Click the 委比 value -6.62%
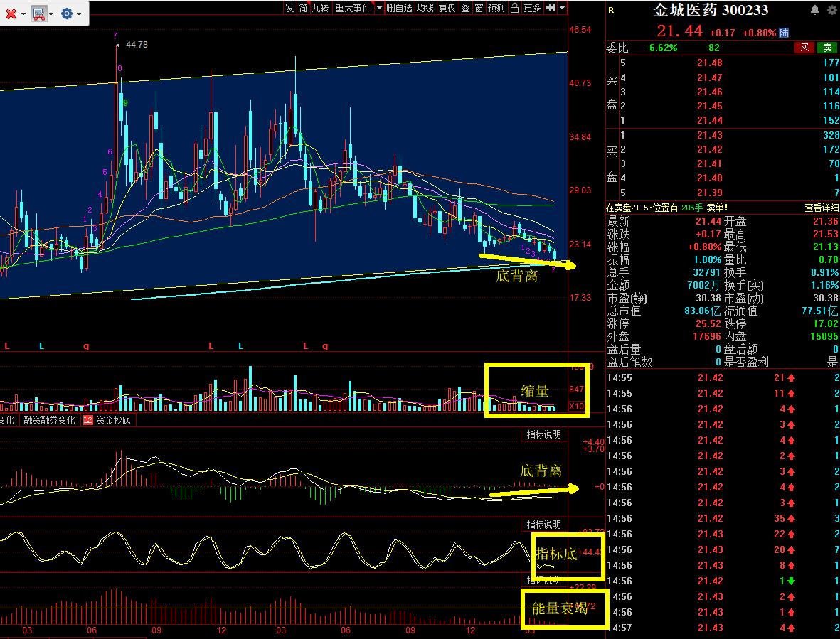 pyautogui.click(x=661, y=48)
